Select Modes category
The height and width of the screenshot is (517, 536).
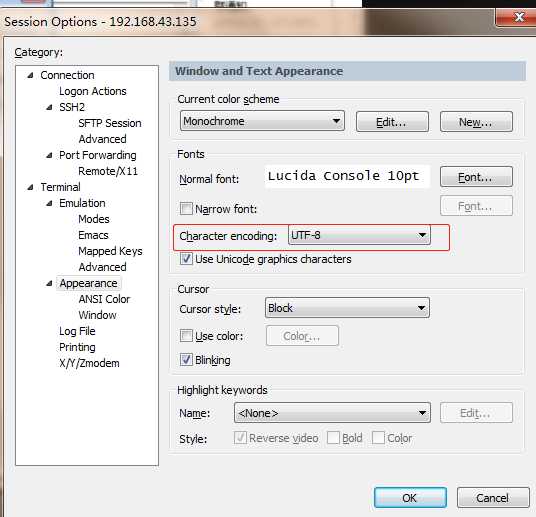click(94, 219)
